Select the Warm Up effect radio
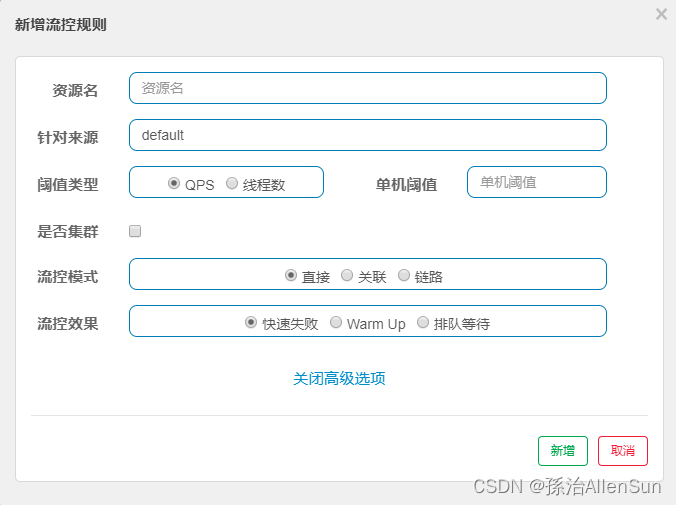Screen dimensions: 676x505 pos(336,322)
